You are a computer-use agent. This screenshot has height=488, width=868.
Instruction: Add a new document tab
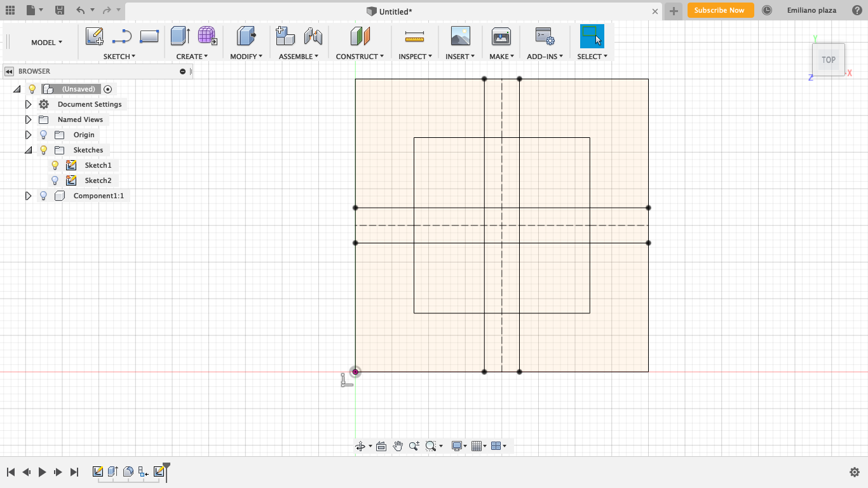pyautogui.click(x=674, y=11)
